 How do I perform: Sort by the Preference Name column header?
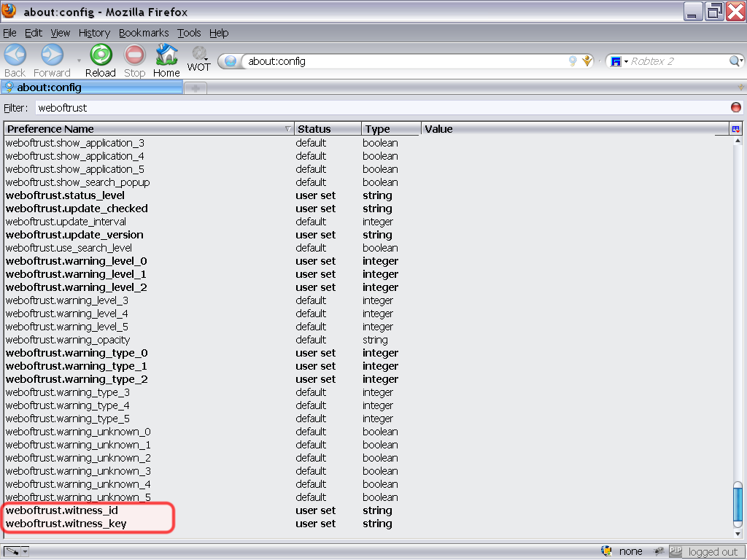point(149,129)
